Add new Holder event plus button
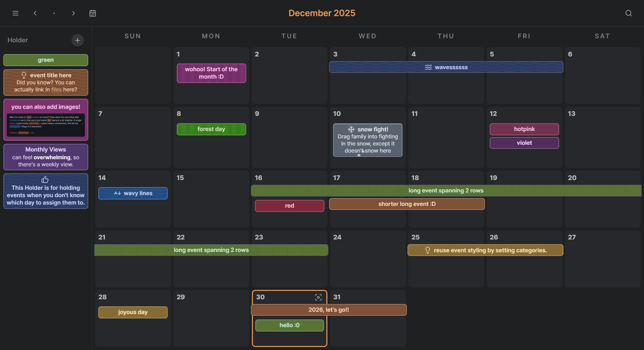This screenshot has height=350, width=644. pos(77,40)
